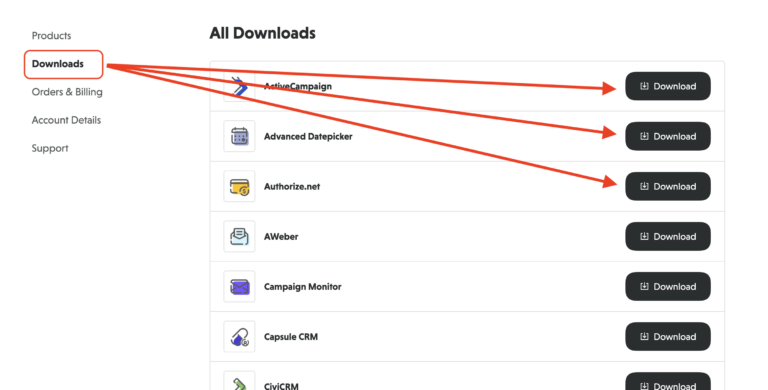Screen dimensions: 768x390
Task: Download the Capsule CRM add-on
Action: click(x=668, y=336)
